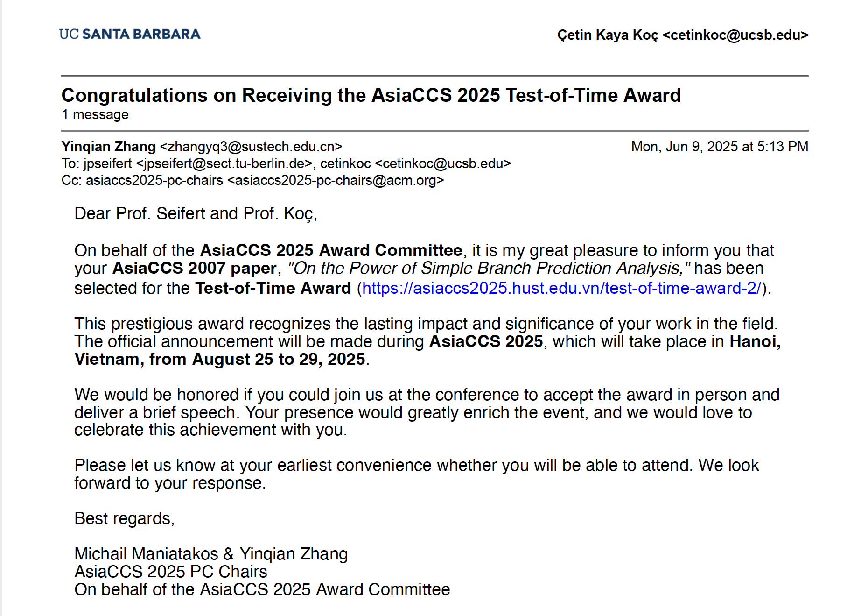
Task: Click bold 'AsiaCCS 2025 Award Committee' in first paragraph
Action: (x=331, y=250)
